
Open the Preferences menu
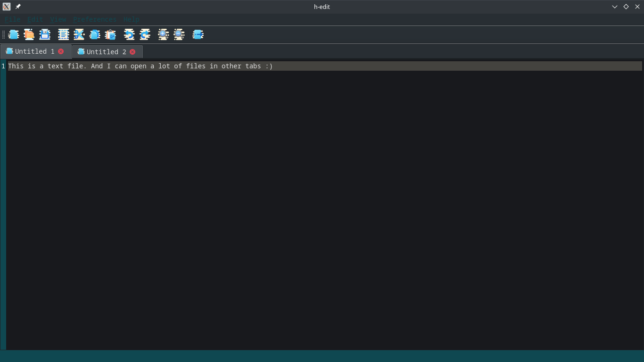pyautogui.click(x=95, y=19)
